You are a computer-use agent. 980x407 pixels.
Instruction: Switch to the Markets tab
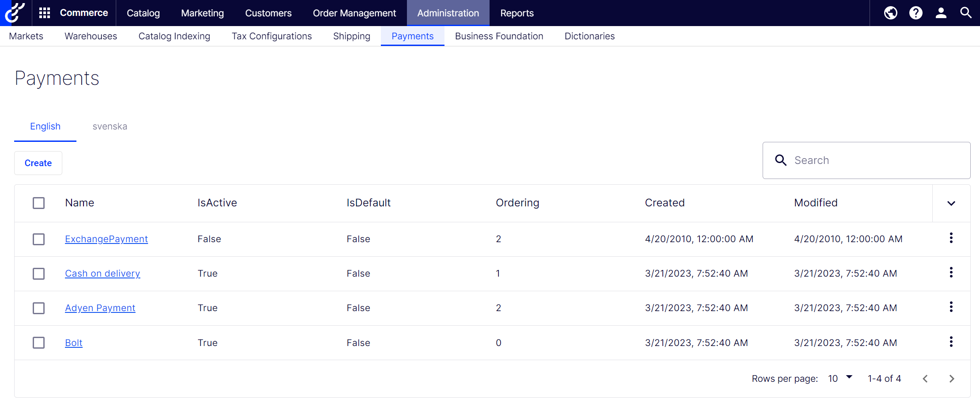[26, 36]
